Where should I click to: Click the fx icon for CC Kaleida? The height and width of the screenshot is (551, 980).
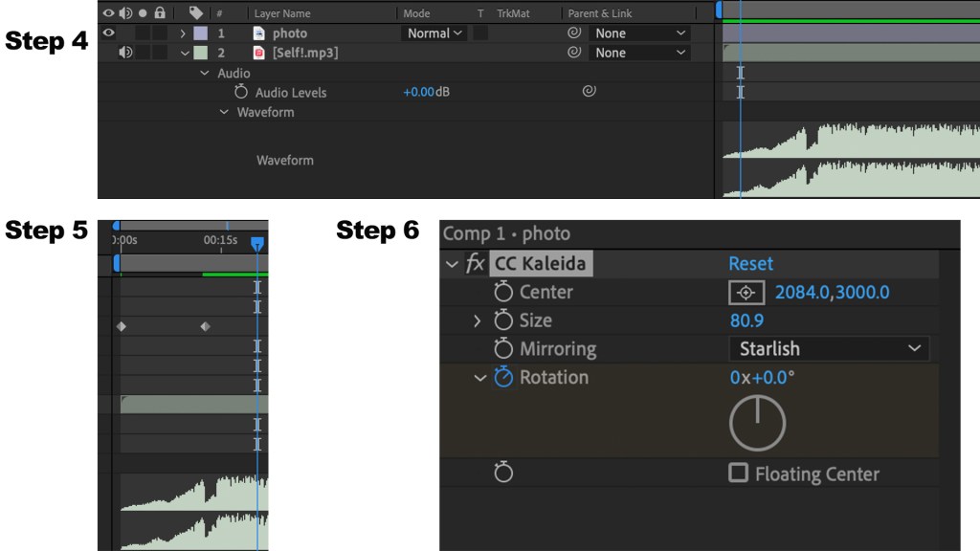click(475, 263)
